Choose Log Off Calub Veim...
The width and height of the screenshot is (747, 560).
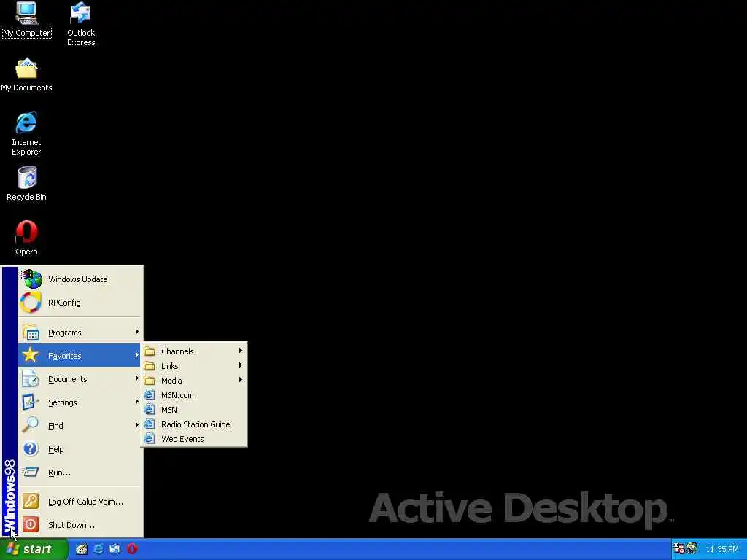click(x=80, y=502)
